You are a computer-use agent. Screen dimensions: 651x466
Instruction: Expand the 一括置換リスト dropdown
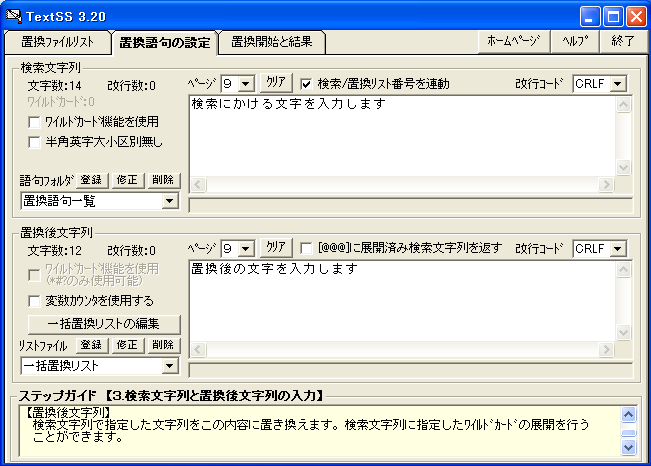(x=169, y=366)
